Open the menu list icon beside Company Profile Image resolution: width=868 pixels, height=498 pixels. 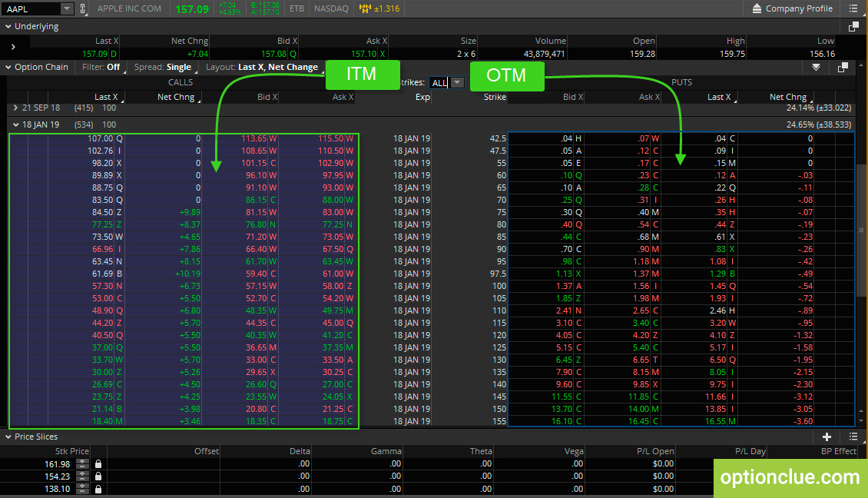click(853, 9)
